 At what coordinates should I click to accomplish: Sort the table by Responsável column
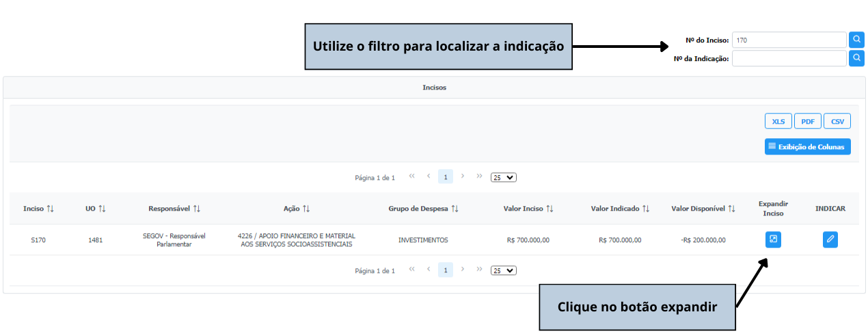[174, 208]
